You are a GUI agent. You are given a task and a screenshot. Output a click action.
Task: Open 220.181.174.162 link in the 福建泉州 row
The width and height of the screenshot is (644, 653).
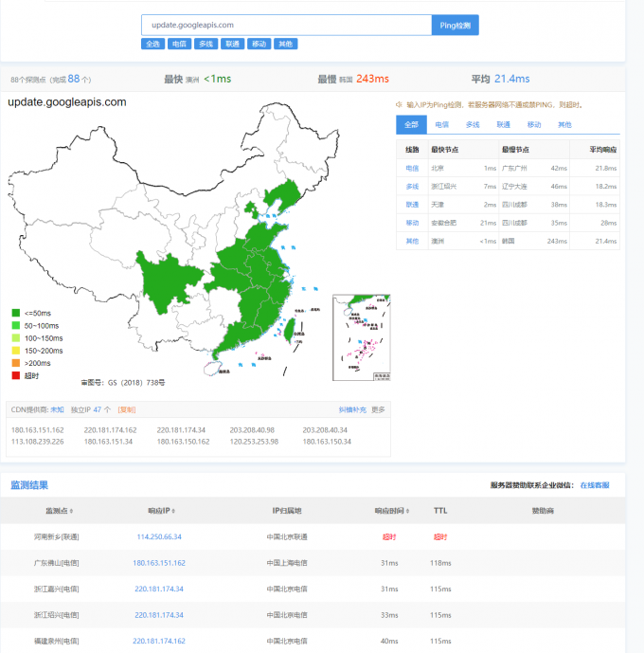click(159, 641)
